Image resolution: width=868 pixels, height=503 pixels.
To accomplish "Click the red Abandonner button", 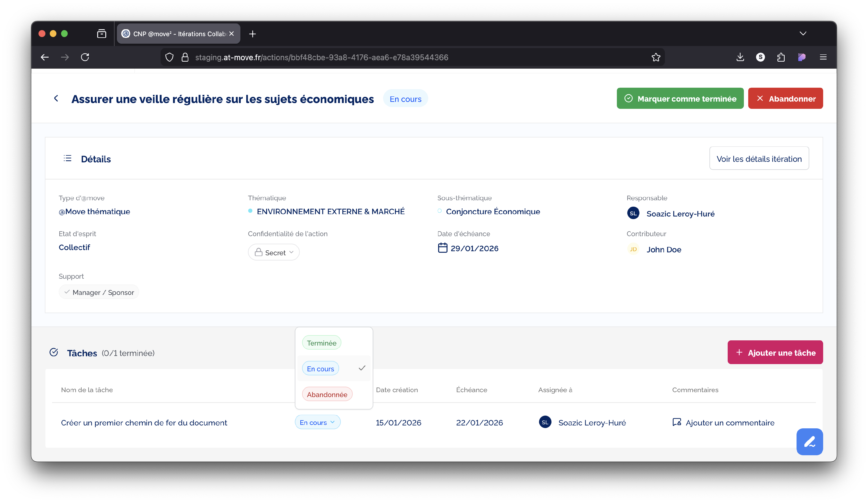I will (785, 98).
